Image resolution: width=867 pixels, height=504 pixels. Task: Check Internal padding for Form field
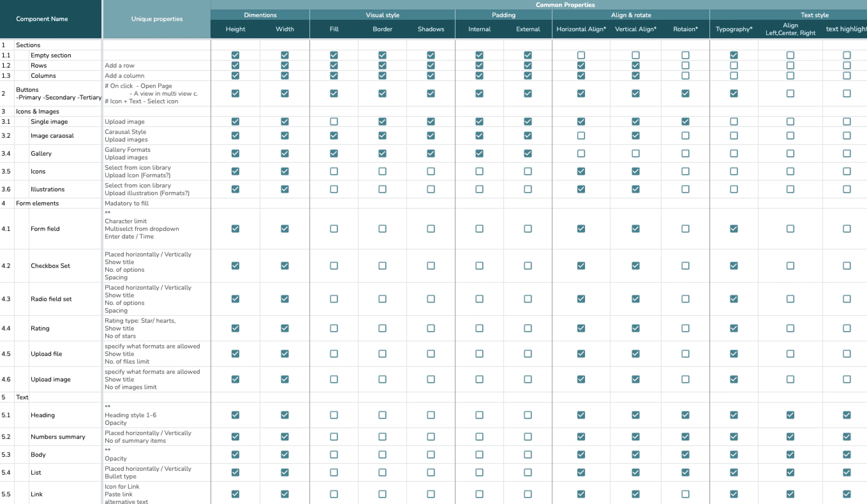pyautogui.click(x=479, y=229)
